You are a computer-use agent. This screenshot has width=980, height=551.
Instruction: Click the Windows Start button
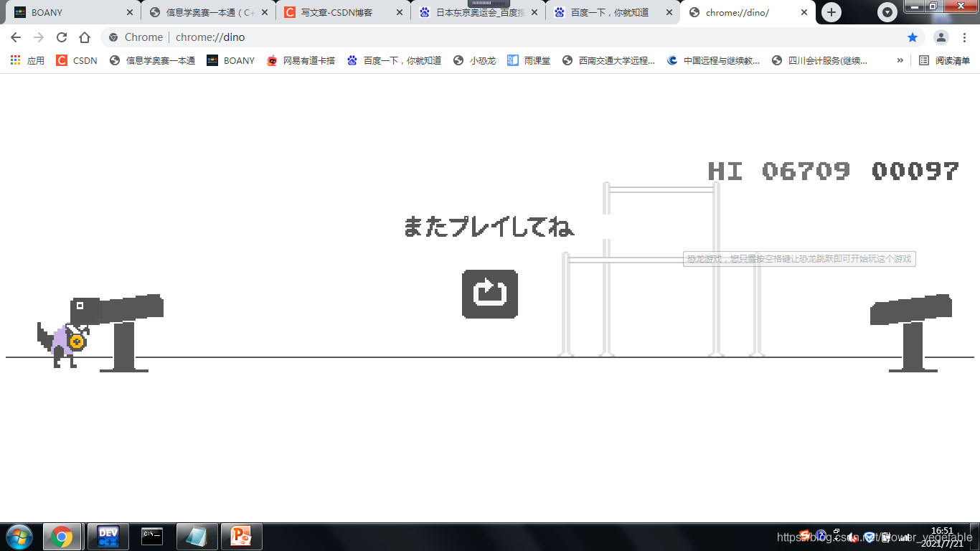click(19, 537)
